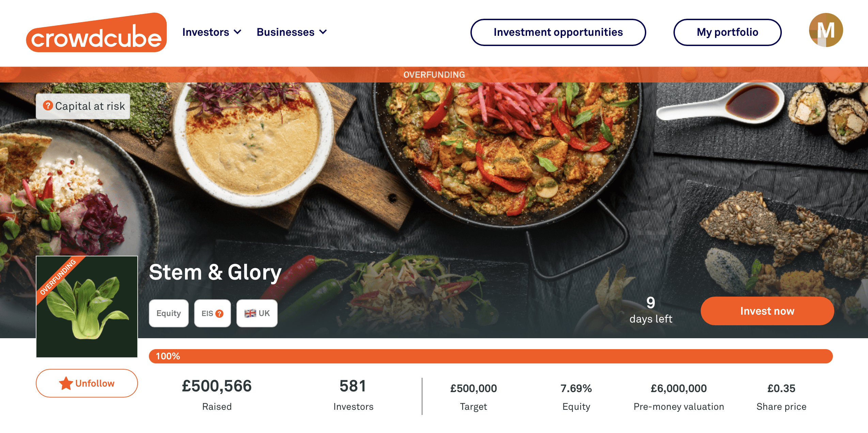The image size is (868, 433).
Task: Expand the Investors dropdown menu
Action: tap(212, 32)
